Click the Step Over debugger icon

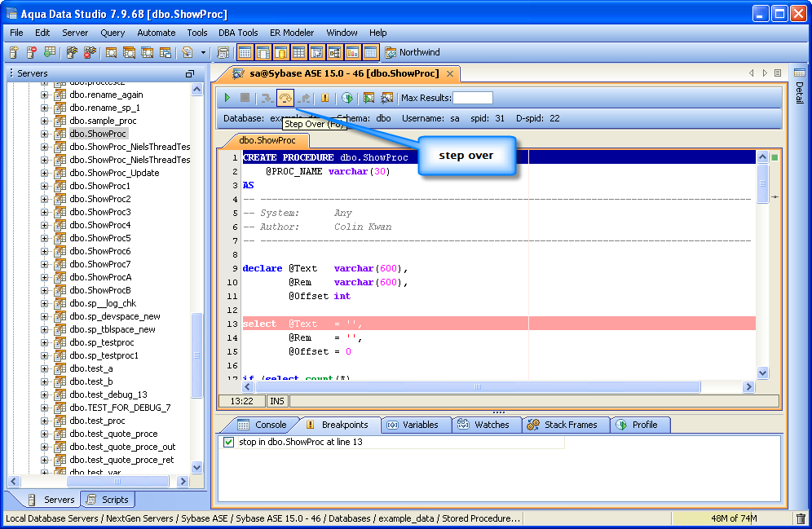[x=285, y=98]
